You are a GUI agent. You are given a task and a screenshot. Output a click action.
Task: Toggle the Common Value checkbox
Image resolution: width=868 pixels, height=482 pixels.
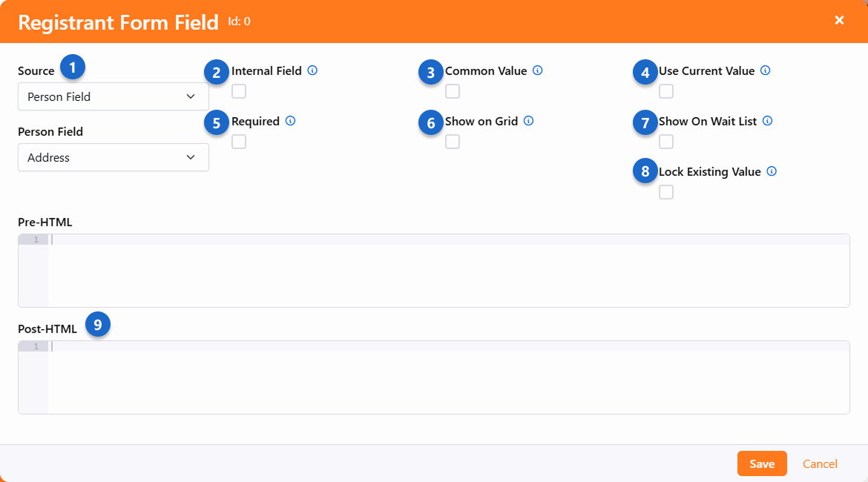(x=453, y=91)
